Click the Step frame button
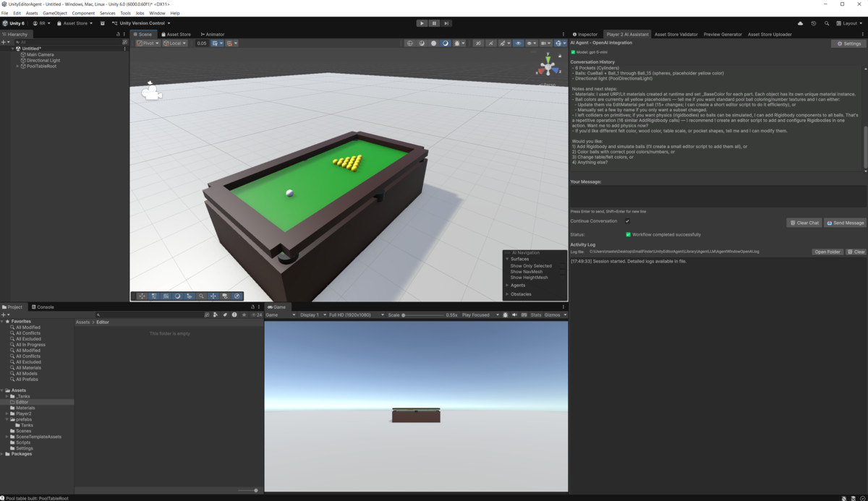Image resolution: width=868 pixels, height=501 pixels. point(446,23)
